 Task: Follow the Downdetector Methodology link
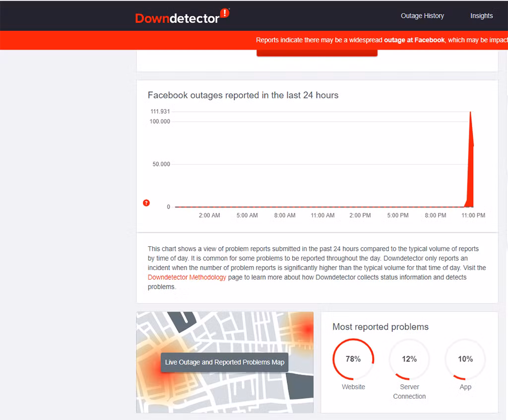coord(187,278)
